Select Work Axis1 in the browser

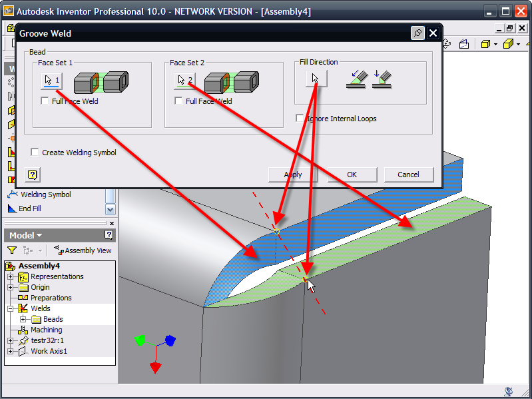tap(49, 351)
